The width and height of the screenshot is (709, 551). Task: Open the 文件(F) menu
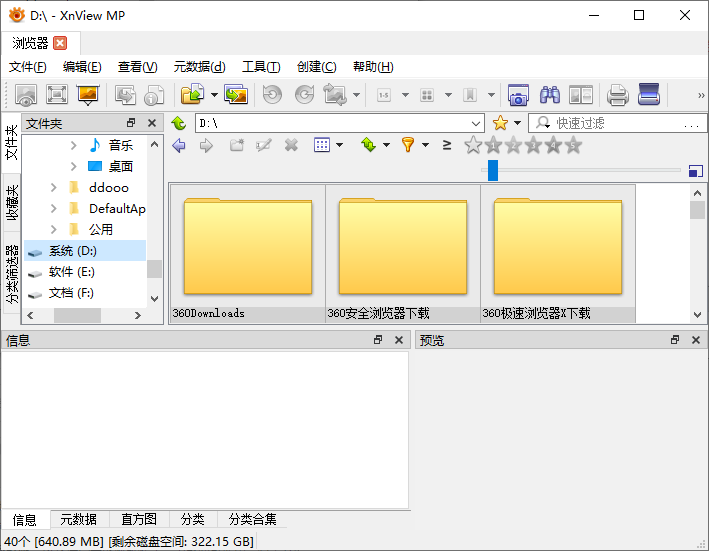coord(28,67)
